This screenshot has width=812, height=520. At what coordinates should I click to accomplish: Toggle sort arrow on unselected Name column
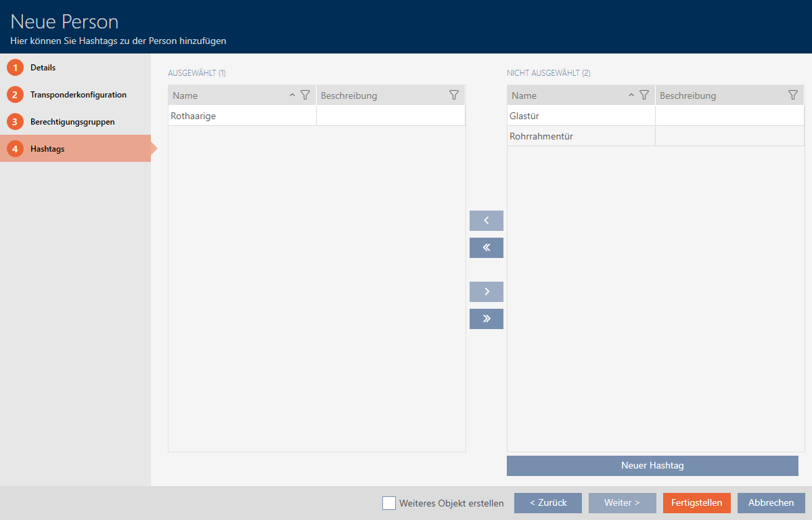coord(631,95)
